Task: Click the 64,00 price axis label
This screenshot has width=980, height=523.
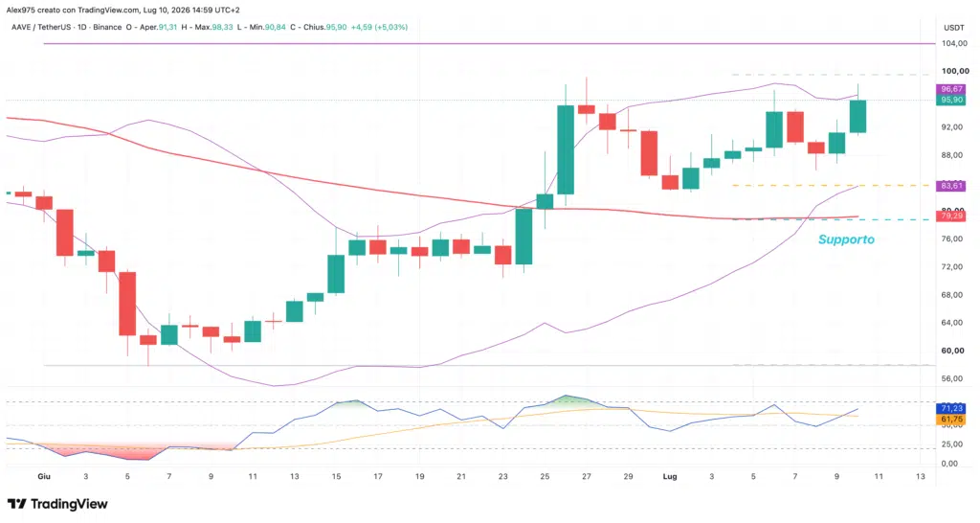Action: [952, 323]
